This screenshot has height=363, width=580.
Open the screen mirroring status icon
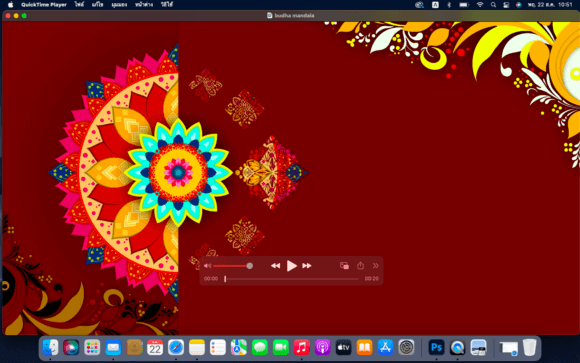pyautogui.click(x=419, y=5)
